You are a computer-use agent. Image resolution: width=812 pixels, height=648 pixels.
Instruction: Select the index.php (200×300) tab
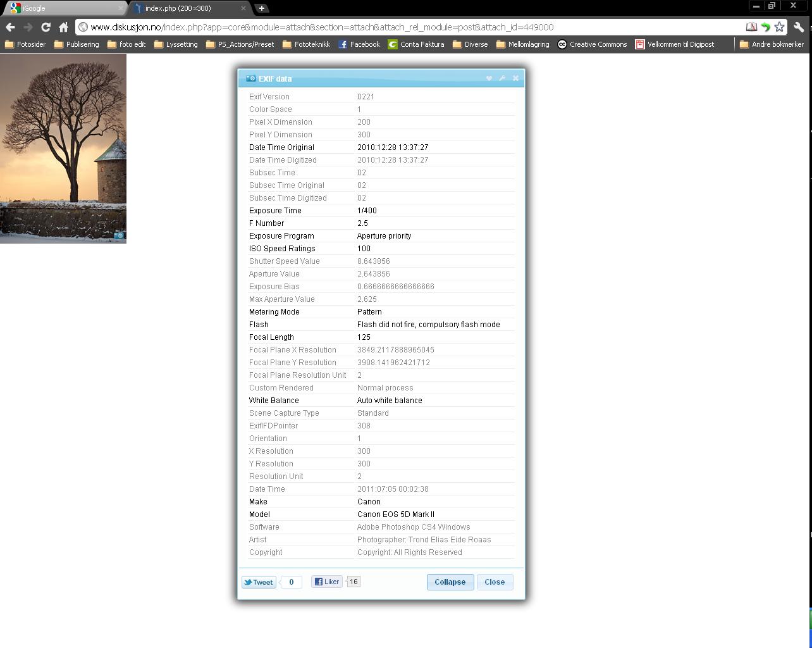190,8
